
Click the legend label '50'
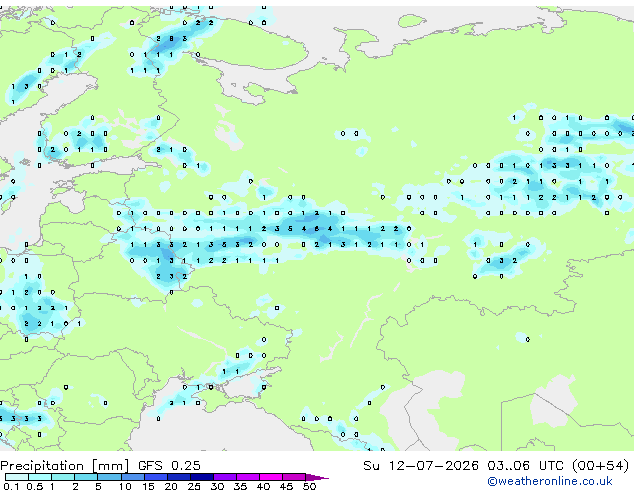click(309, 486)
